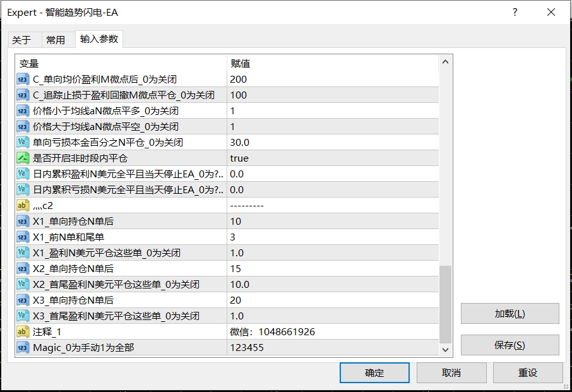The height and width of the screenshot is (392, 572).
Task: Click the ab icon on the ,,,,c2 separator row
Action: pos(23,205)
